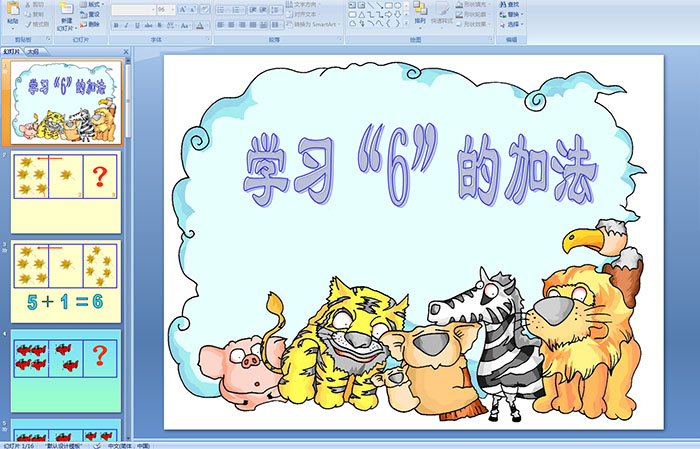This screenshot has height=449, width=700.
Task: Click the Shrink Font icon
Action: 192,10
